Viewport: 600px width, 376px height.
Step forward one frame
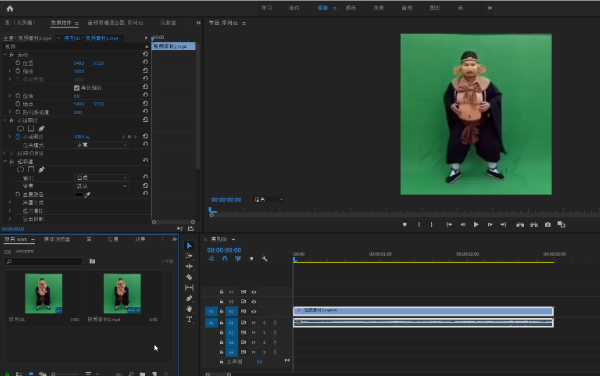(490, 225)
